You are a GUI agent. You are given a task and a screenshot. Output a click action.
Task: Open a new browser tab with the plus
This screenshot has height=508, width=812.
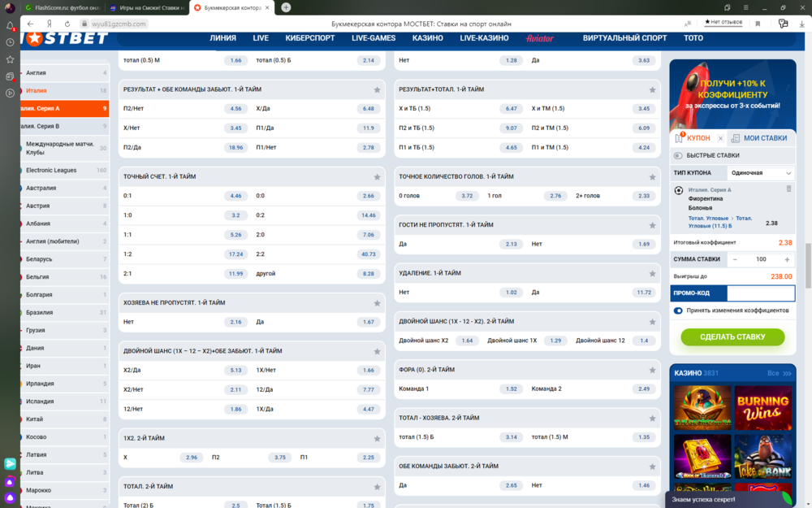[x=286, y=7]
